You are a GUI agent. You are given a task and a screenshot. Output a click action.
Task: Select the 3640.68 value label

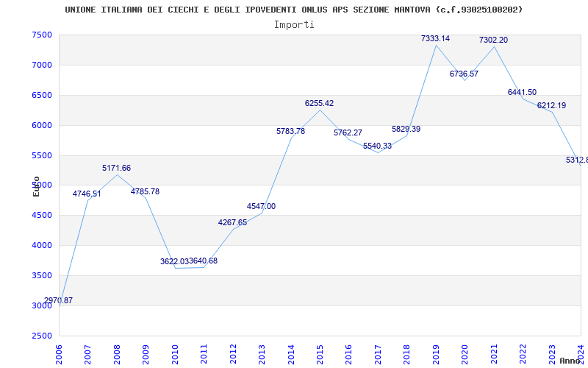coord(204,261)
